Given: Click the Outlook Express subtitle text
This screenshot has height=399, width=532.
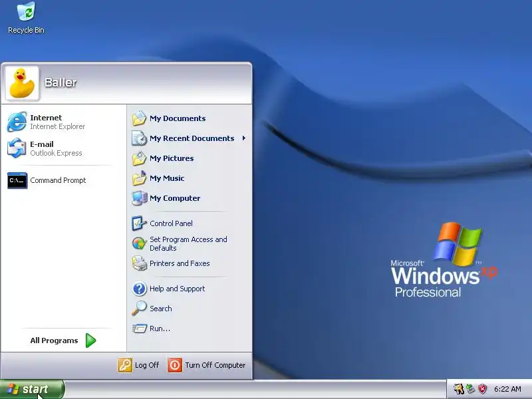Looking at the screenshot, I should [56, 153].
